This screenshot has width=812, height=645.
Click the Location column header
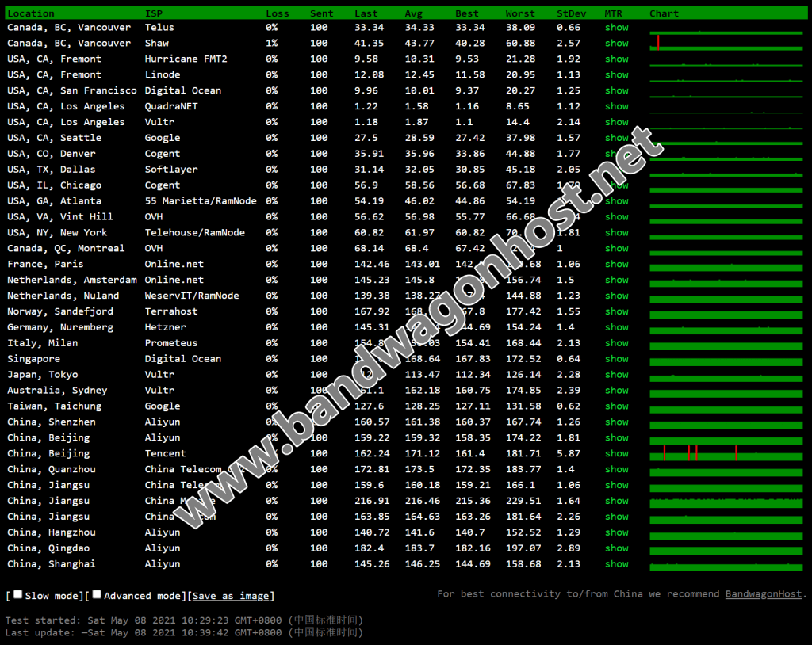[31, 13]
